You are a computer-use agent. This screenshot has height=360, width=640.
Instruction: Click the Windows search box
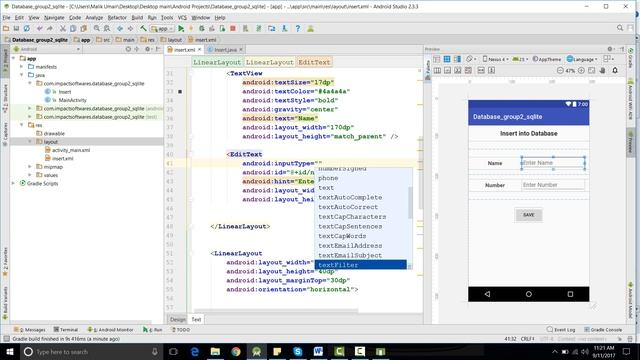91,351
